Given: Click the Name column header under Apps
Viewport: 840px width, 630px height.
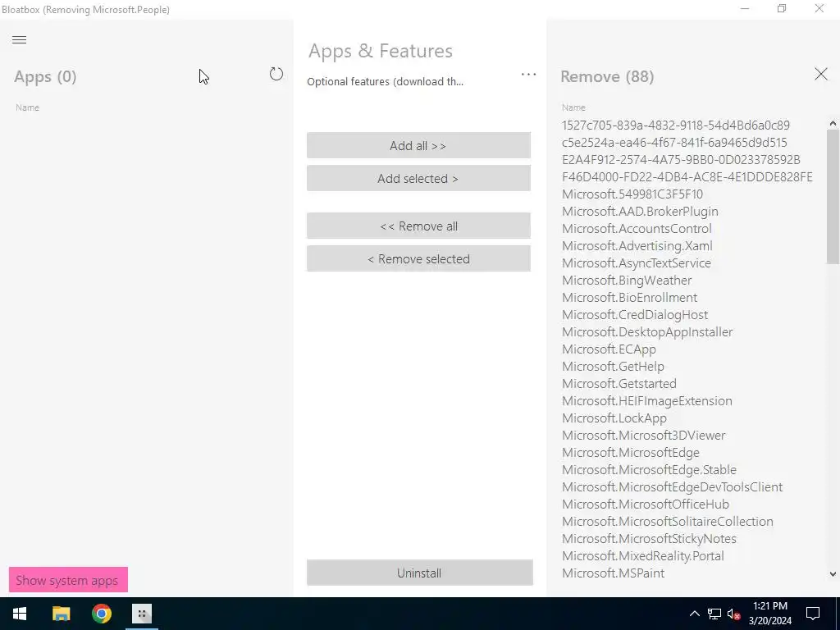Looking at the screenshot, I should click(27, 107).
